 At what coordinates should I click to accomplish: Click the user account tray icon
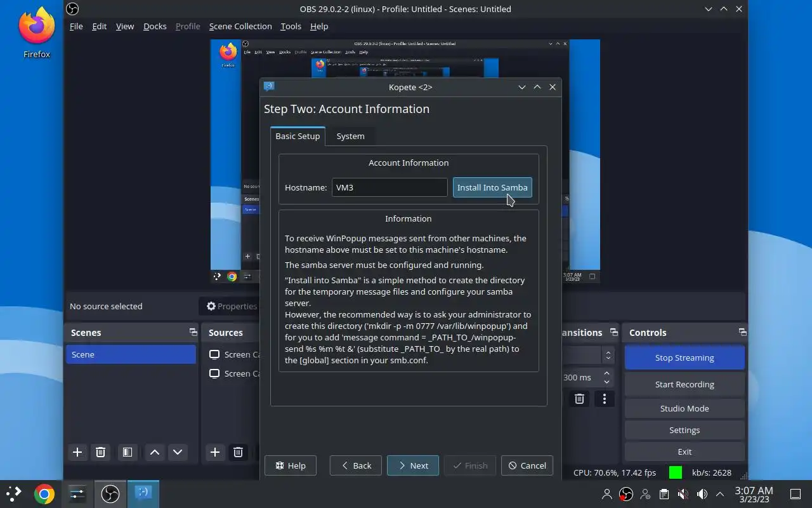point(607,494)
